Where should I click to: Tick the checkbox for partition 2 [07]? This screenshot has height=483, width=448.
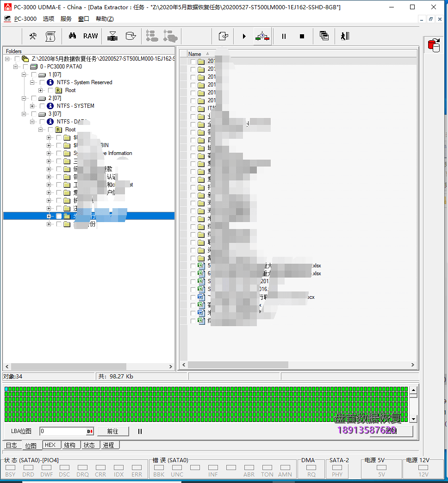[x=34, y=98]
